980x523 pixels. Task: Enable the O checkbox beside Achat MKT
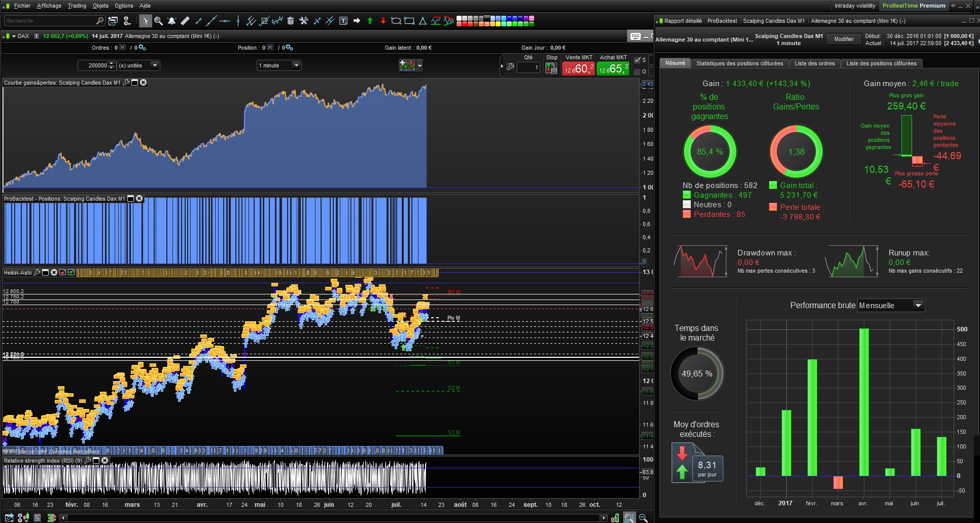click(x=638, y=72)
